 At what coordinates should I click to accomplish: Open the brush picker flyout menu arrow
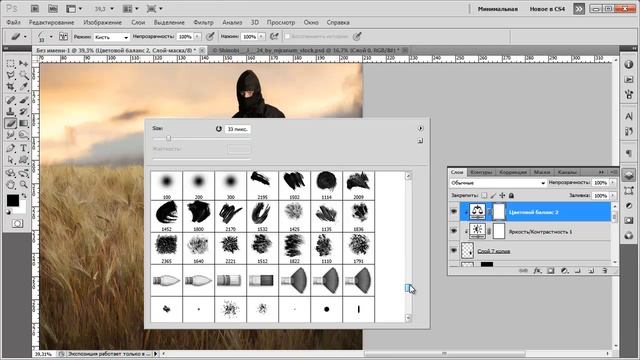(420, 128)
